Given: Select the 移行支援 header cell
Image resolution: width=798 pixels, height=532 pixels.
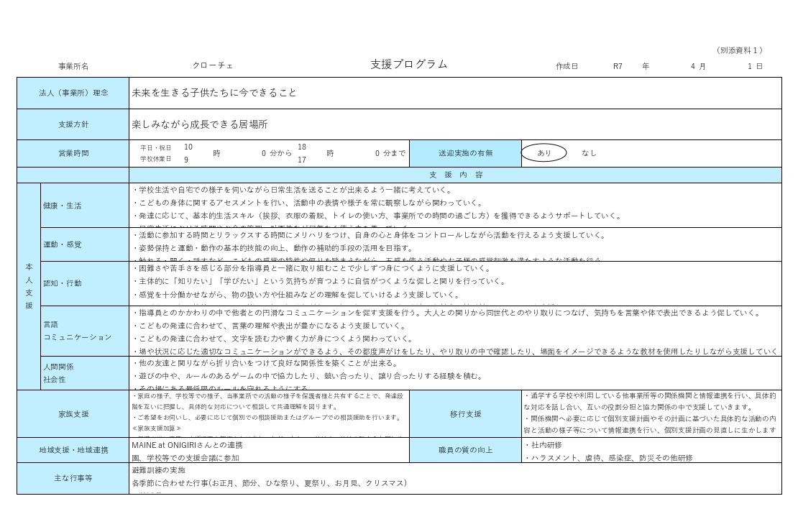Looking at the screenshot, I should point(465,414).
